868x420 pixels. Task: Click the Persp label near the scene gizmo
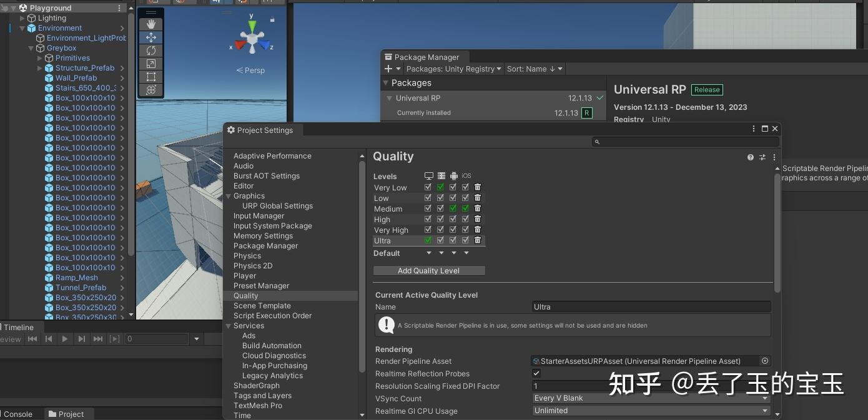click(x=252, y=70)
